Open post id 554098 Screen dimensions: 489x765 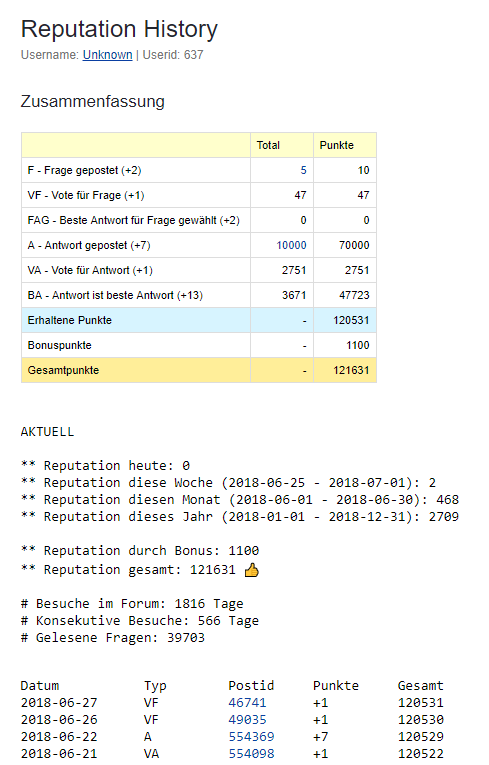click(x=251, y=754)
